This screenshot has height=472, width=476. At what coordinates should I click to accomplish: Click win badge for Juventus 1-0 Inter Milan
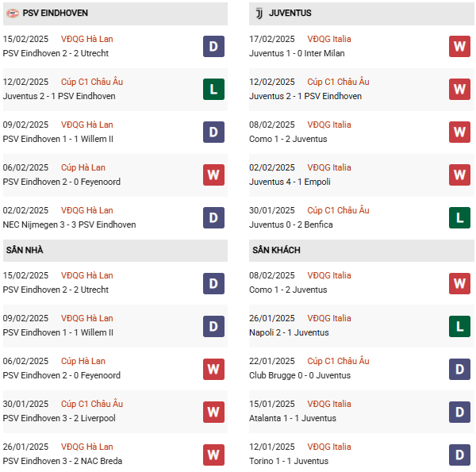pyautogui.click(x=459, y=46)
